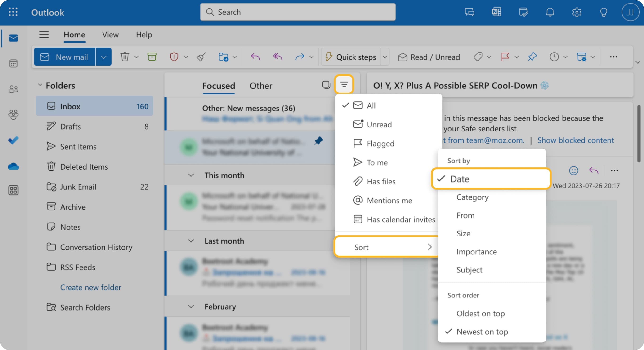Archive the selected message using the ribbon icon
The width and height of the screenshot is (644, 350).
pyautogui.click(x=152, y=57)
